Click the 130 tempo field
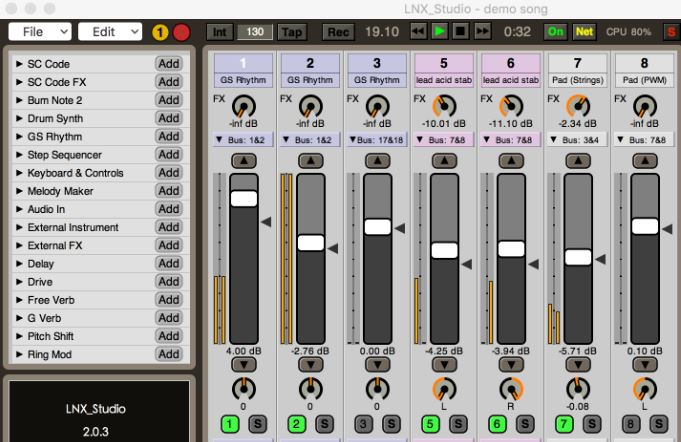This screenshot has width=681, height=442. [255, 32]
